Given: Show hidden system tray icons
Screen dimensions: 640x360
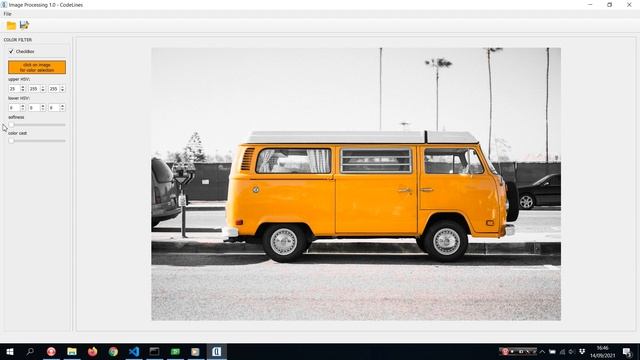Looking at the screenshot, I should point(542,351).
